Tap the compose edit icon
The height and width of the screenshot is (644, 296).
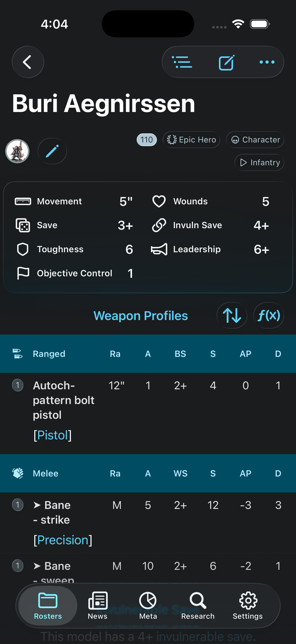tap(226, 62)
